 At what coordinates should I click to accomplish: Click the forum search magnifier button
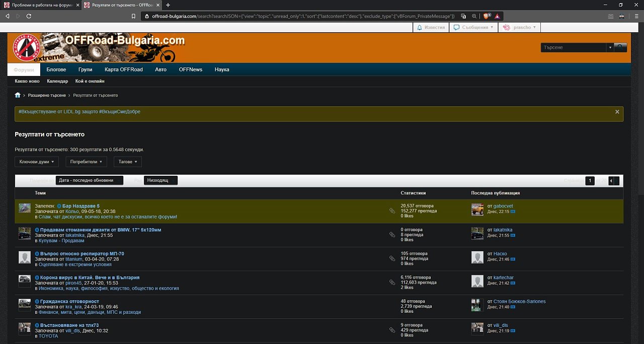(x=621, y=47)
